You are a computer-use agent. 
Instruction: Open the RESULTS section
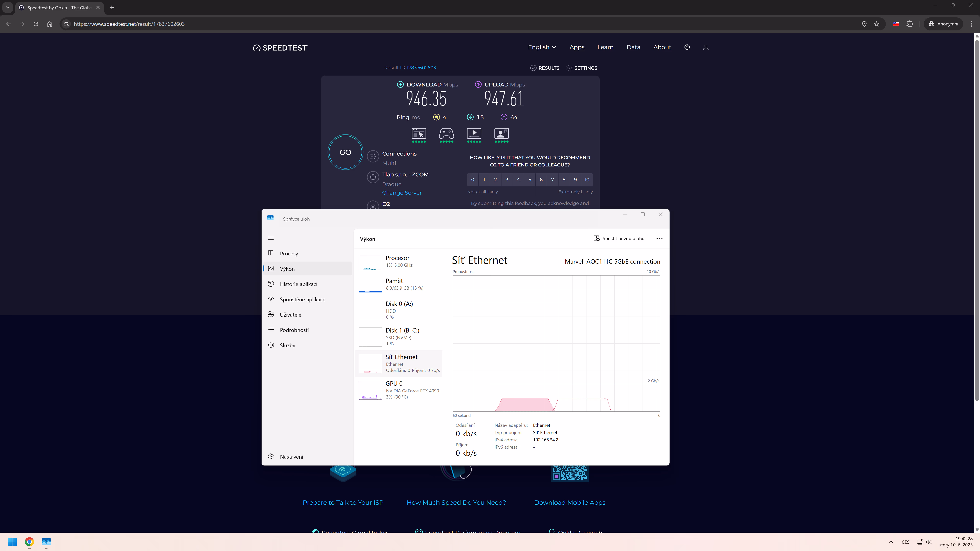[545, 68]
